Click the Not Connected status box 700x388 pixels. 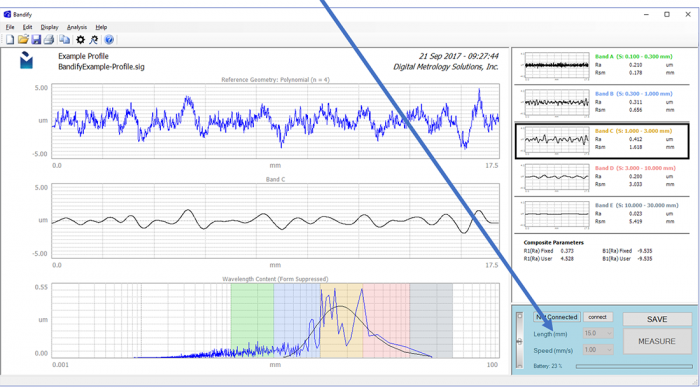557,317
